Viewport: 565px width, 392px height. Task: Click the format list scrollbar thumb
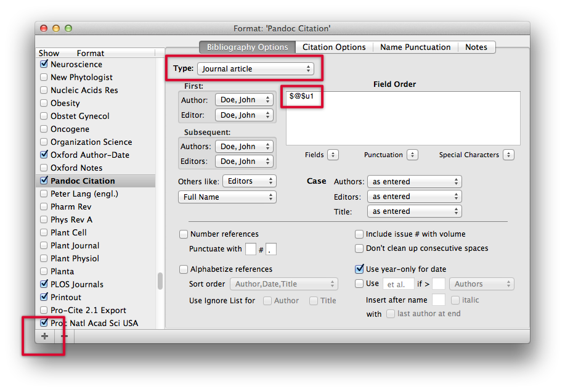point(160,281)
